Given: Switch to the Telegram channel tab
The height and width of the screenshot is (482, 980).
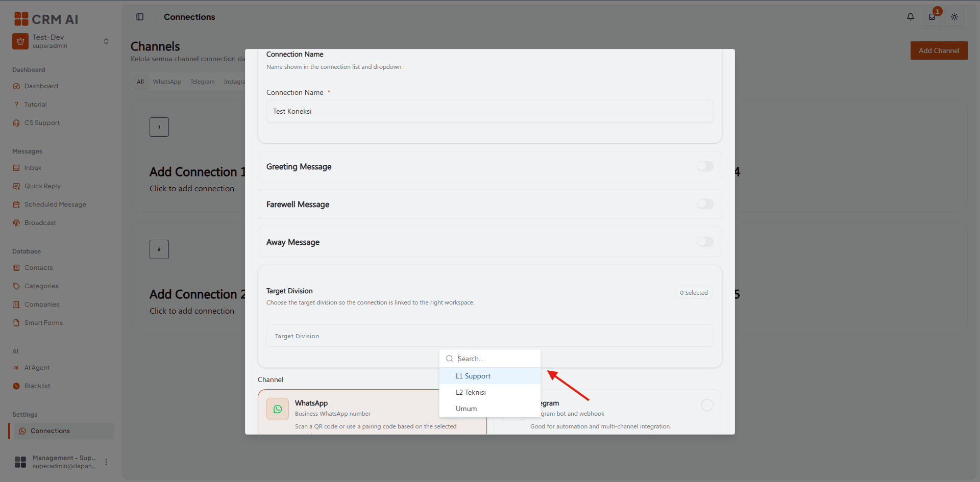Looking at the screenshot, I should [203, 82].
